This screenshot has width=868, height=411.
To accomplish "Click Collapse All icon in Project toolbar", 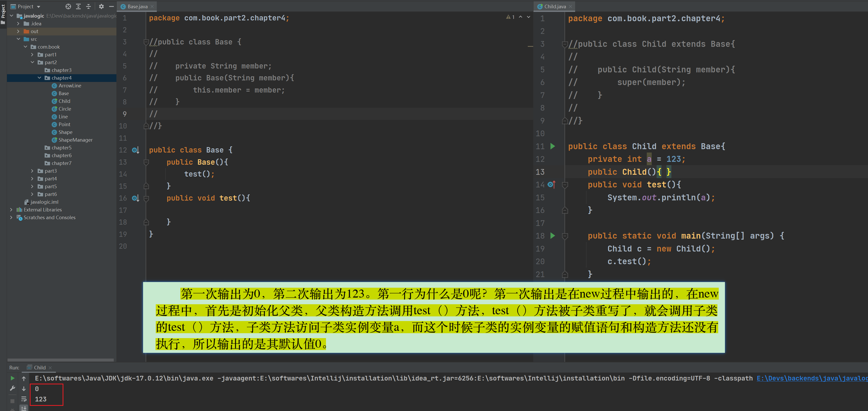I will (x=88, y=6).
